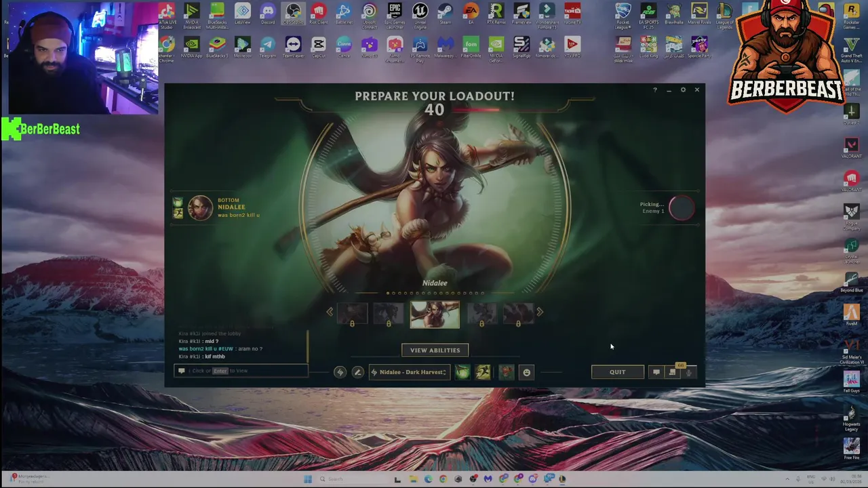The image size is (868, 488).
Task: Select the highlighted Nidalee skin thumbnail
Action: tap(435, 315)
